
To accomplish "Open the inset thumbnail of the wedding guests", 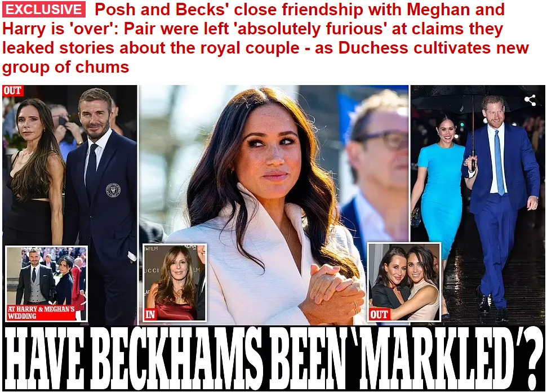I will [x=46, y=283].
